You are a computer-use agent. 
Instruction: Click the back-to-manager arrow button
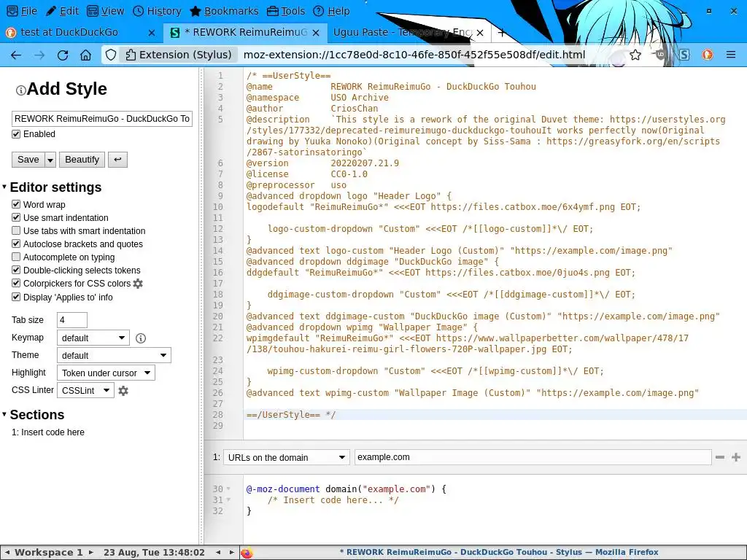(x=117, y=160)
